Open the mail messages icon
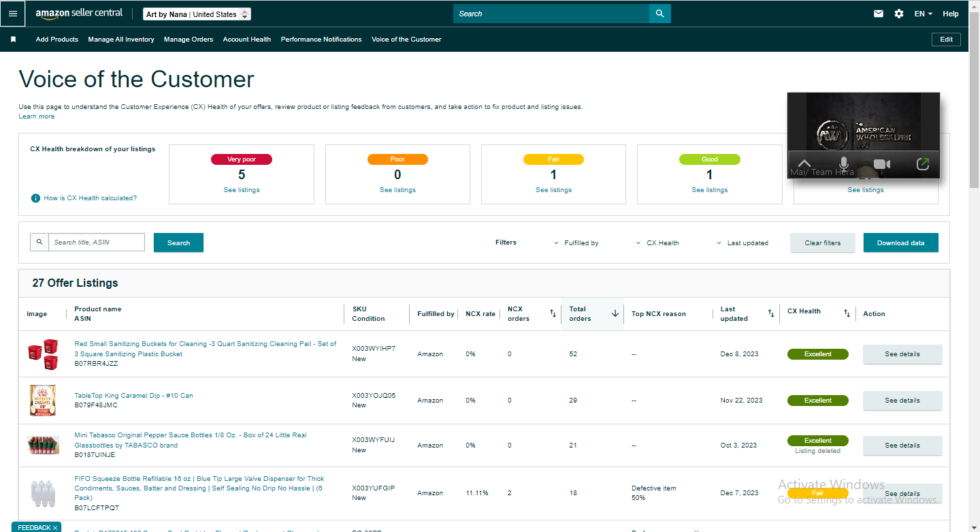This screenshot has width=980, height=532. [x=879, y=14]
